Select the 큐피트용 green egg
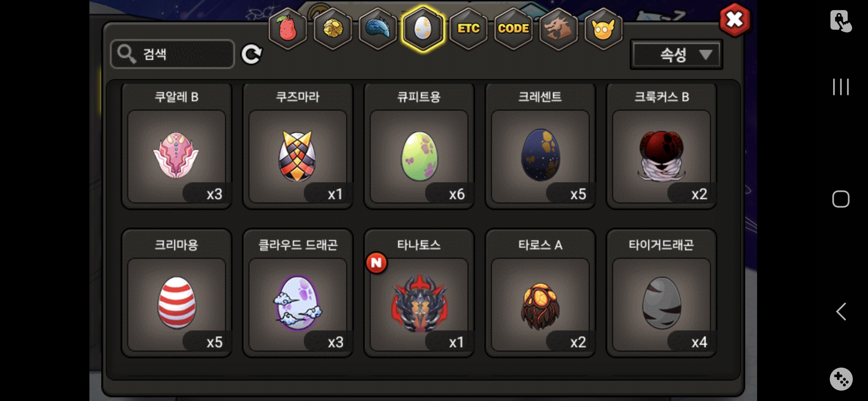The height and width of the screenshot is (401, 868). [x=419, y=146]
